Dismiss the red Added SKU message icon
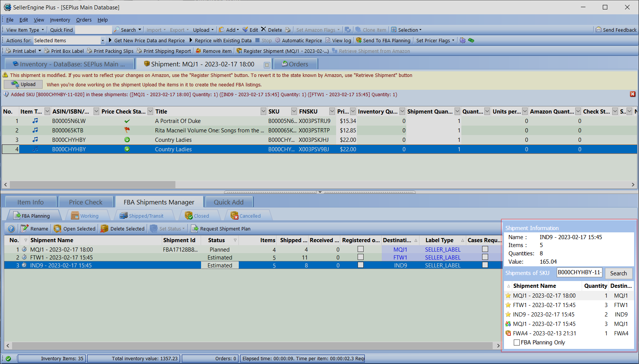 [x=633, y=94]
